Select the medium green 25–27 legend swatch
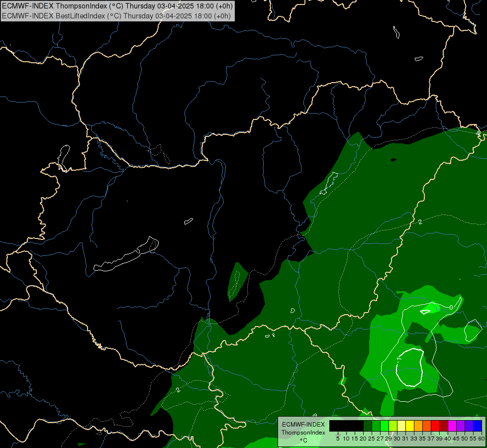Image resolution: width=487 pixels, height=448 pixels. [376, 426]
